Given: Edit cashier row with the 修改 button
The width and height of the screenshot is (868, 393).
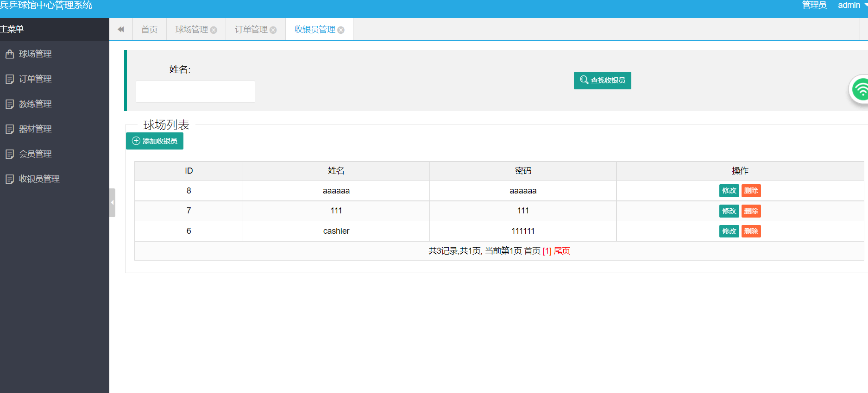Looking at the screenshot, I should pyautogui.click(x=729, y=231).
